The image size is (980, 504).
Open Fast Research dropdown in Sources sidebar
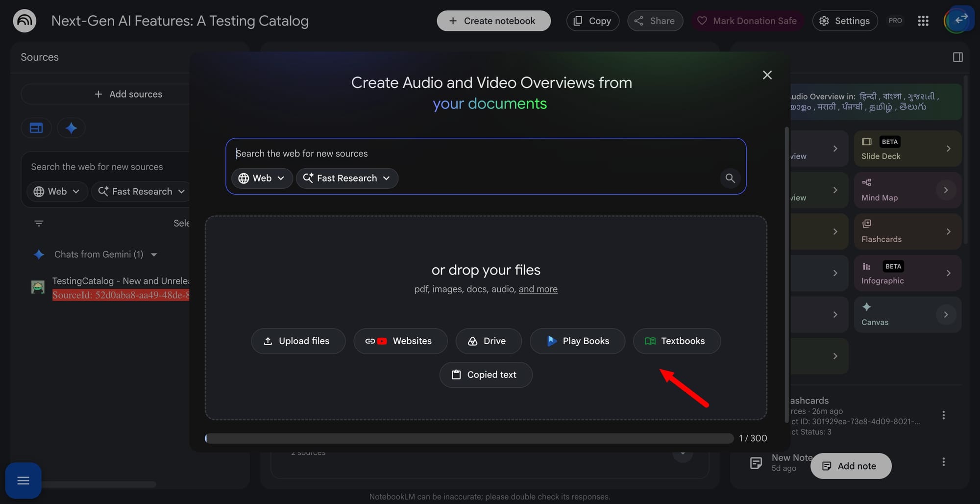coord(141,191)
